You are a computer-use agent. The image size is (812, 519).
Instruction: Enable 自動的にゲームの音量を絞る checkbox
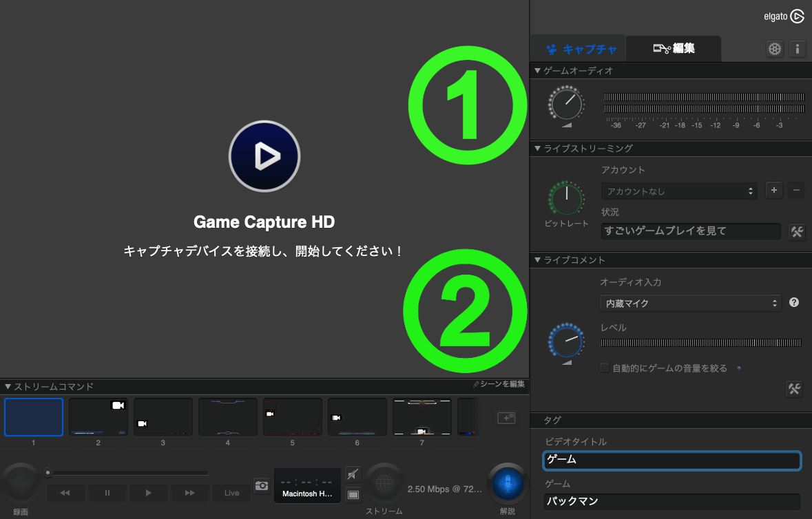[605, 368]
